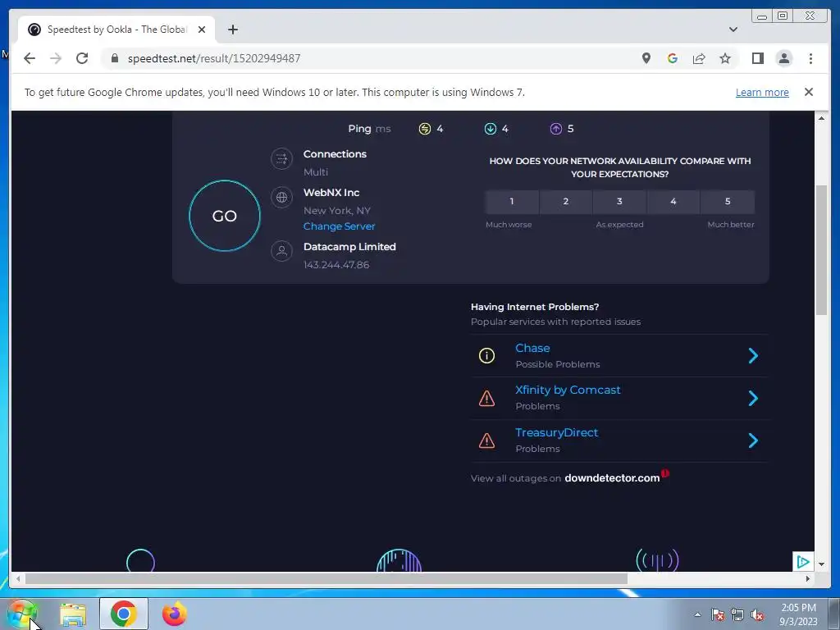Viewport: 840px width, 630px height.
Task: Click the Chrome taskbar icon
Action: pyautogui.click(x=123, y=614)
